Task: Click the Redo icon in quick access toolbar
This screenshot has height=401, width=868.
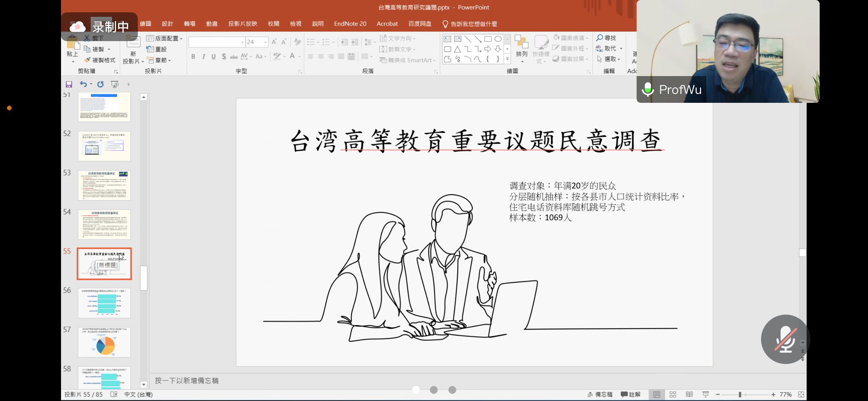Action: (x=100, y=84)
